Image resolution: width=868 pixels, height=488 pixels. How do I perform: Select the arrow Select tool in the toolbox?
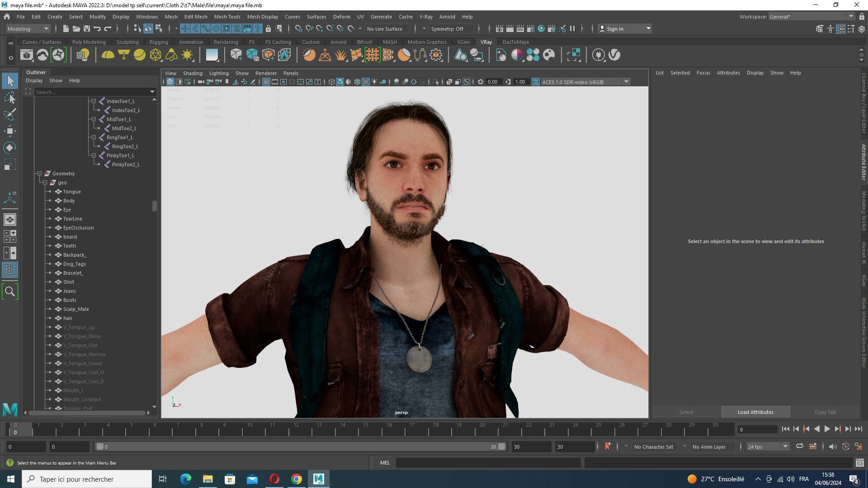tap(10, 81)
